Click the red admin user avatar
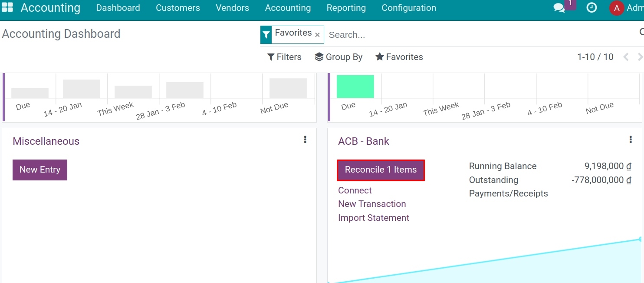 pos(616,8)
